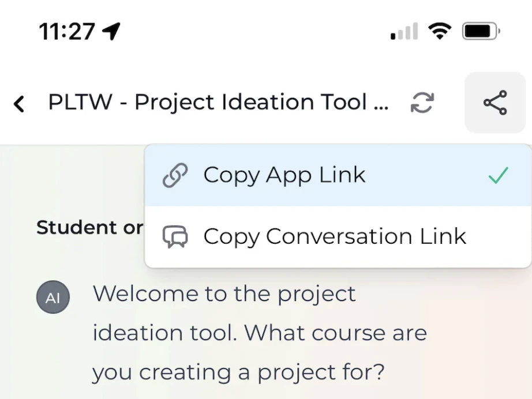Click the 'you creating a project for?' line
Screen dimensions: 532x399
[238, 372]
